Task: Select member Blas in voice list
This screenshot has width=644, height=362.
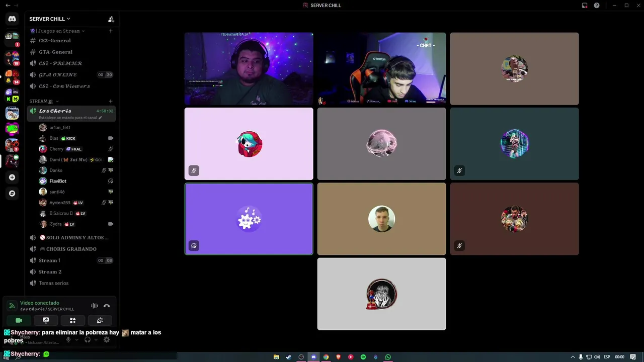Action: point(76,138)
